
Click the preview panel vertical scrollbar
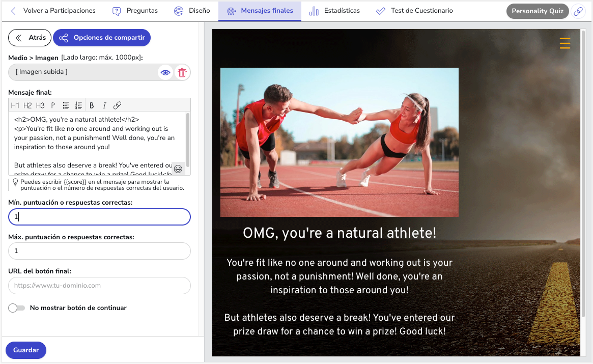click(x=583, y=174)
